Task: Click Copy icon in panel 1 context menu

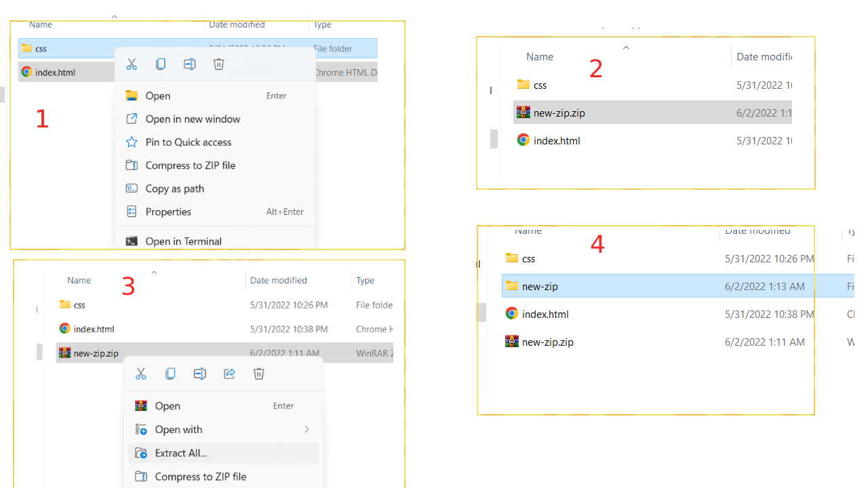Action: tap(161, 64)
